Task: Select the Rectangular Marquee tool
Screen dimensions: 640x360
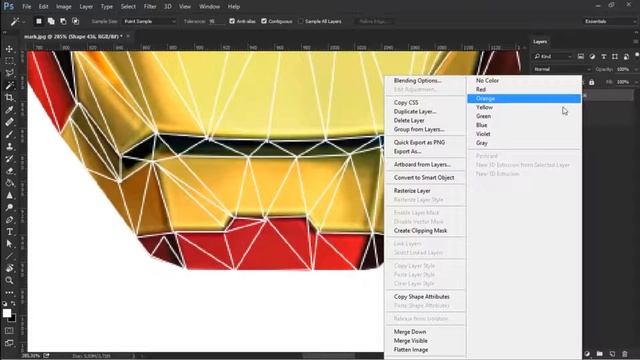Action: pyautogui.click(x=9, y=61)
